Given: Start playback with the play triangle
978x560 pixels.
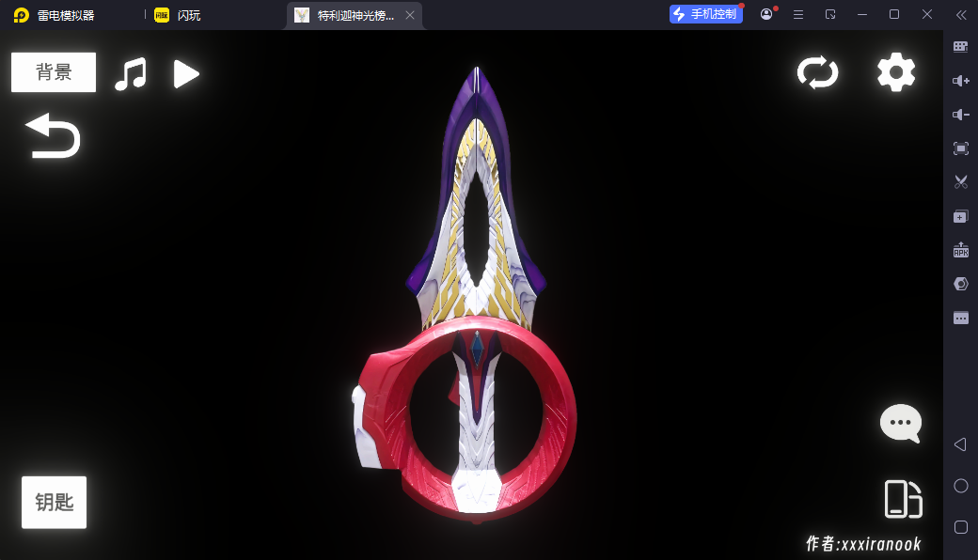Looking at the screenshot, I should click(186, 74).
